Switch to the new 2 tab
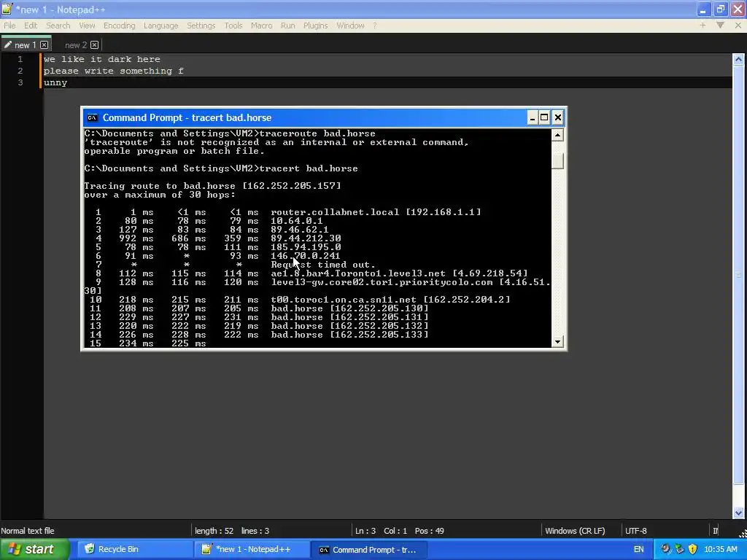747x560 pixels. [76, 45]
